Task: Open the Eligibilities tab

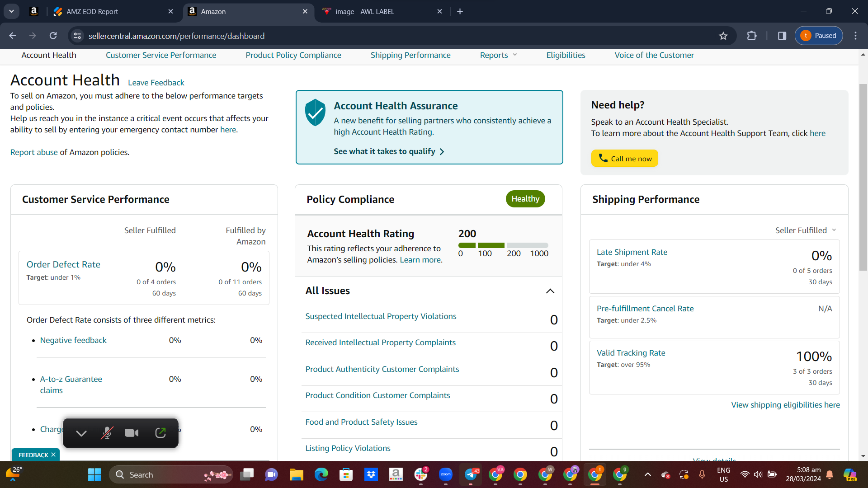Action: tap(566, 55)
